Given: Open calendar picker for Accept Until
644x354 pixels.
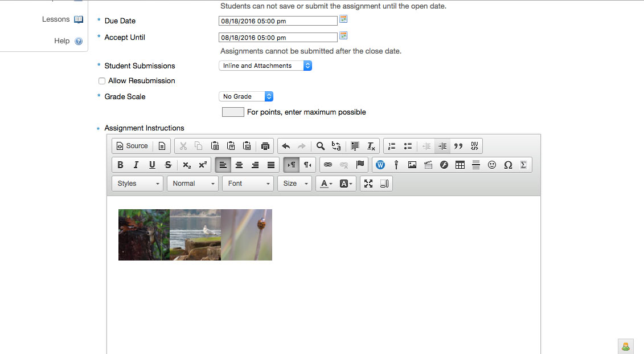Looking at the screenshot, I should pos(343,36).
